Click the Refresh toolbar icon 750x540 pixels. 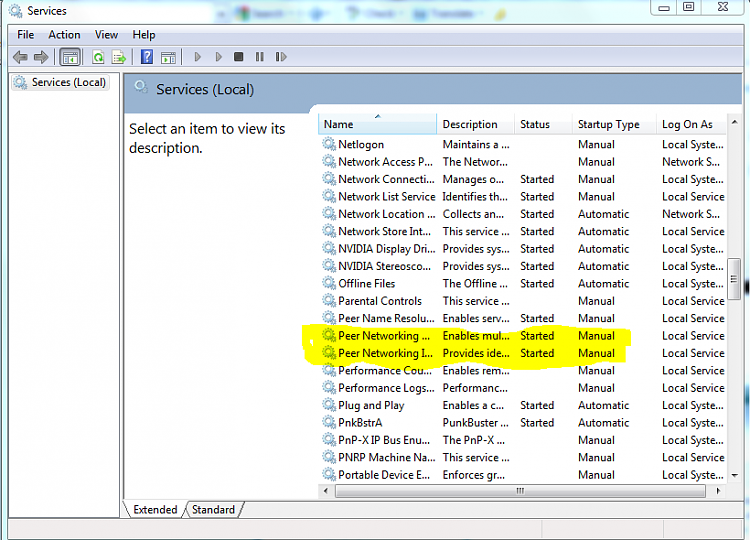(98, 57)
